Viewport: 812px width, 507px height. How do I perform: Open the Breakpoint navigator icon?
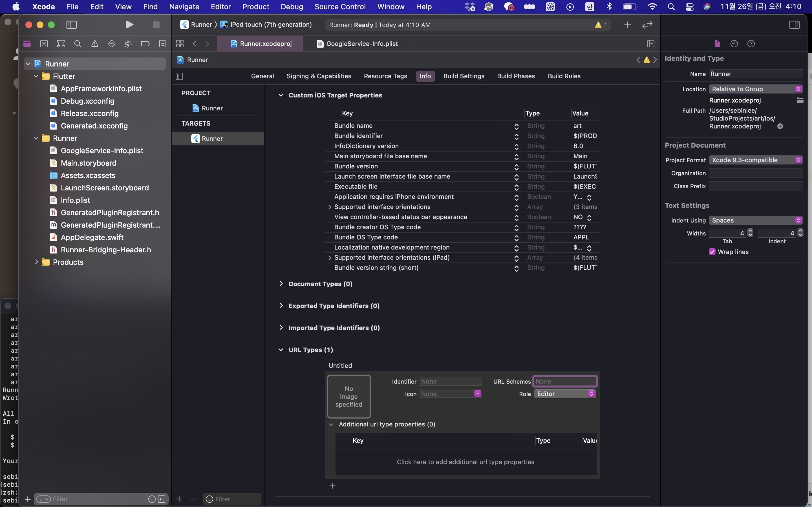coord(145,44)
